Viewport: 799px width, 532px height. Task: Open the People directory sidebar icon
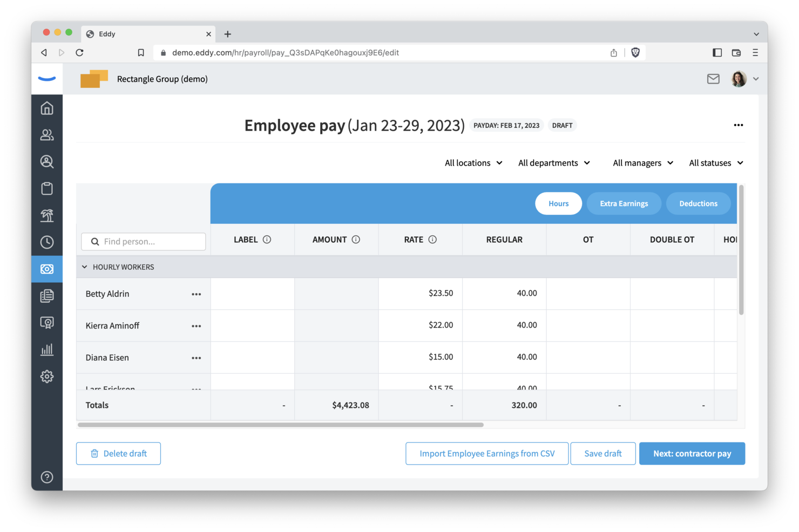point(47,135)
